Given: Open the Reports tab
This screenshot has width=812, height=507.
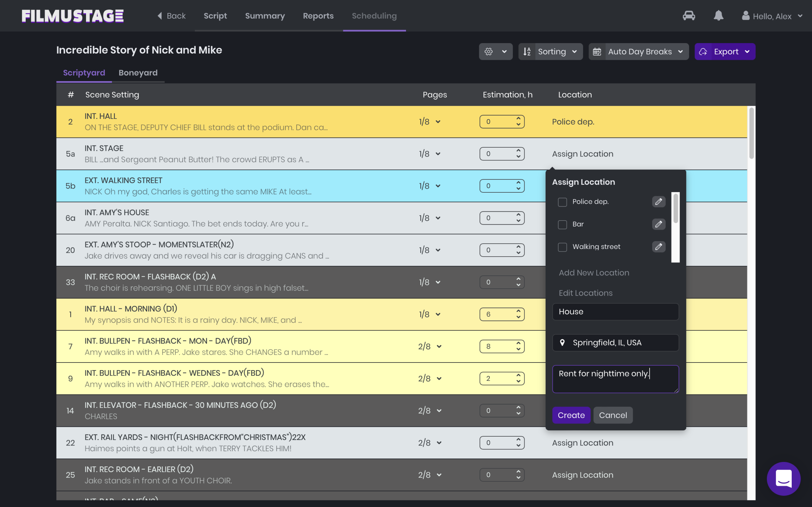Looking at the screenshot, I should (x=318, y=16).
